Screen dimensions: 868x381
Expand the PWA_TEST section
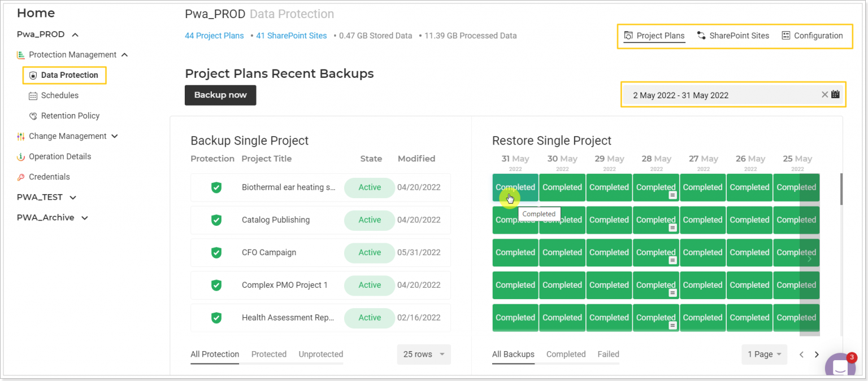click(72, 197)
